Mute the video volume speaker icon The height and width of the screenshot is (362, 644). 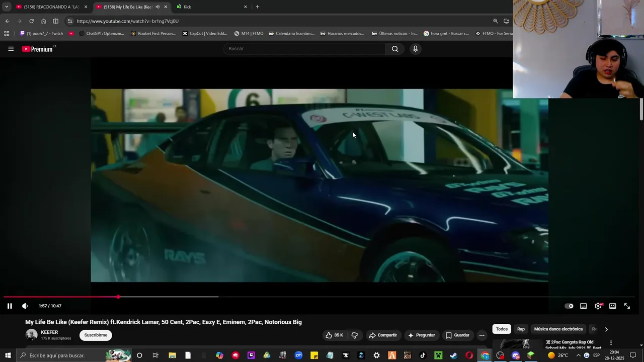click(25, 306)
